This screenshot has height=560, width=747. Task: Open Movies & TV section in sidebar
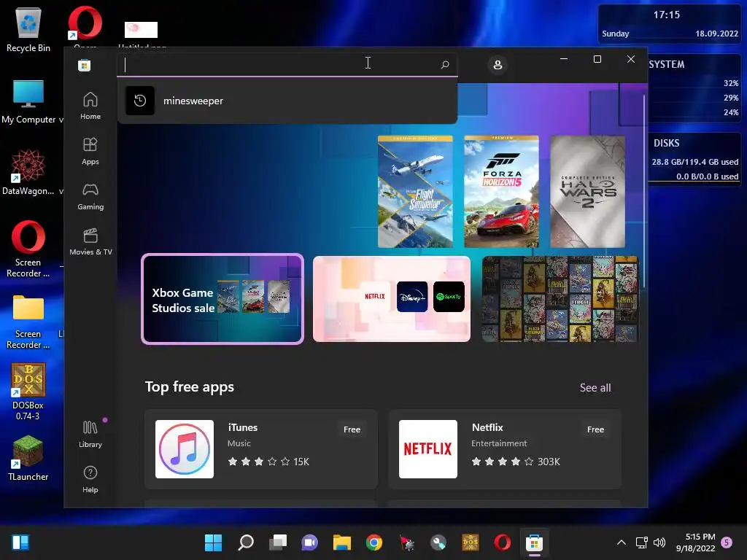click(x=90, y=241)
